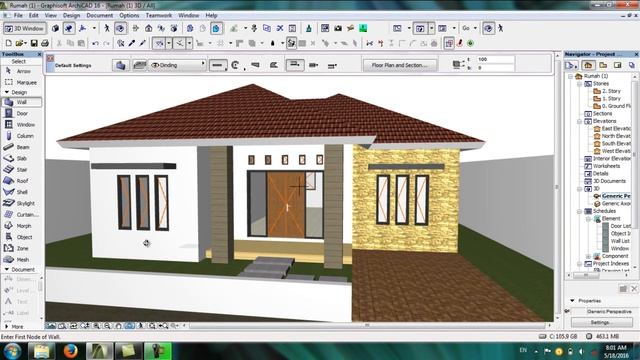Screen dimensions: 640x360
Task: Collapse the Elevations tree node
Action: coord(579,121)
